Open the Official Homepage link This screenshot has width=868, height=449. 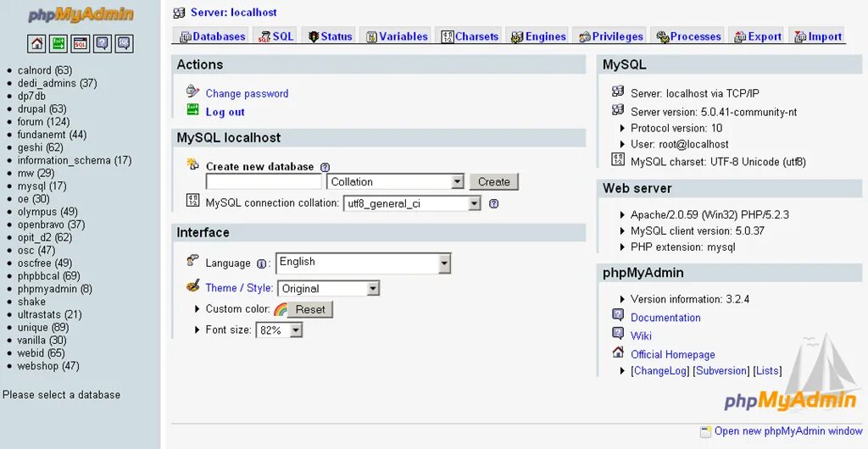tap(672, 354)
